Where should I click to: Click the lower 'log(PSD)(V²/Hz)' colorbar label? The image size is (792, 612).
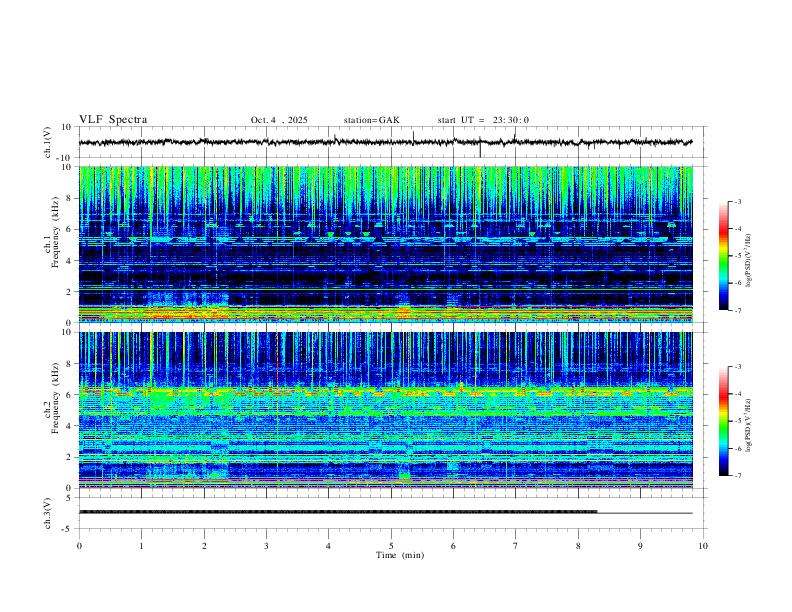click(749, 426)
